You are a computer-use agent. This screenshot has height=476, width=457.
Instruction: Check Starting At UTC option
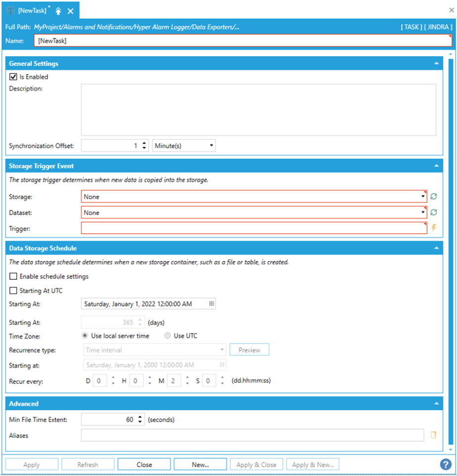tap(13, 291)
